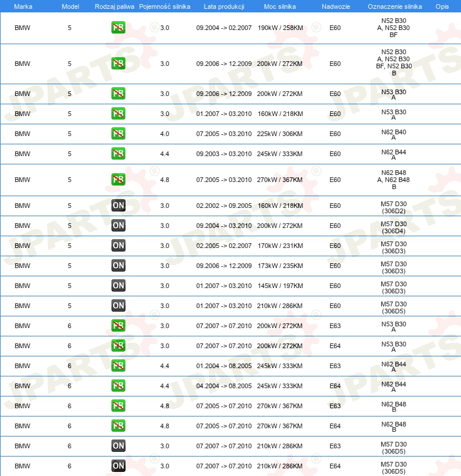
Task: Click the E64 cell in the 04.2004 -> 08.2005 row
Action: pyautogui.click(x=335, y=386)
